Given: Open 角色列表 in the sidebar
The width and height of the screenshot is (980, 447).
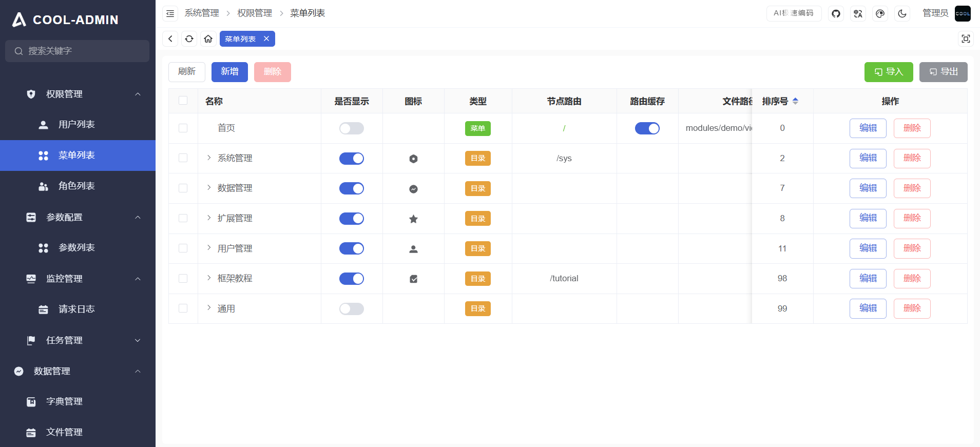Looking at the screenshot, I should (x=76, y=186).
